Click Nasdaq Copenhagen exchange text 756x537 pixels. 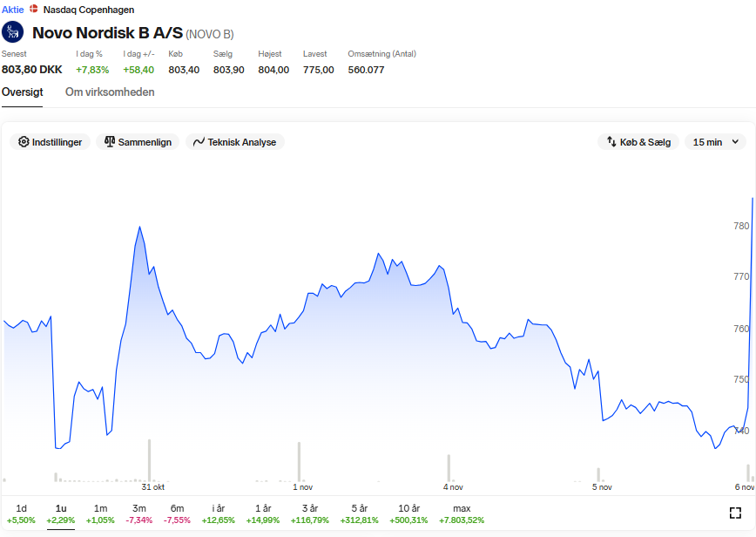pos(89,10)
